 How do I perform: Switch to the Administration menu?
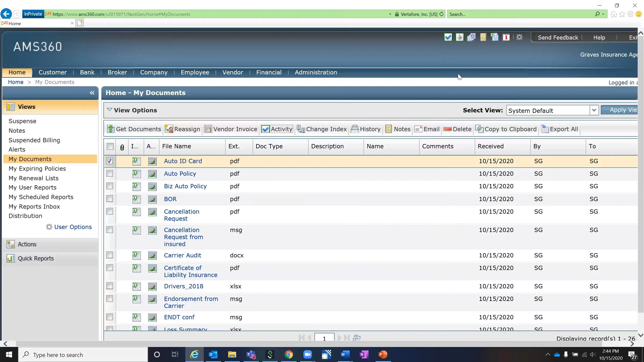click(316, 72)
